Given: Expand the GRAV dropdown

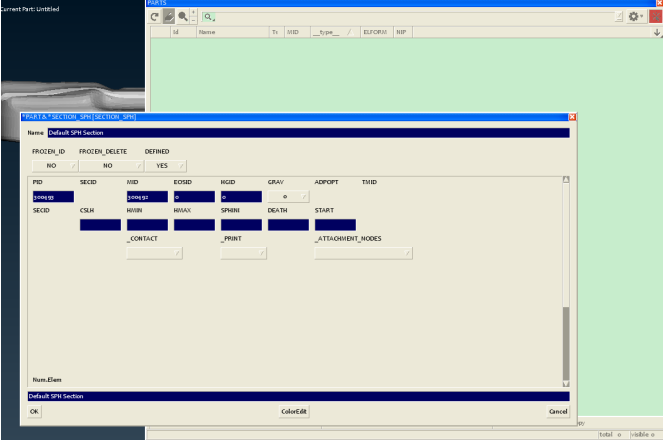Looking at the screenshot, I should tap(288, 197).
